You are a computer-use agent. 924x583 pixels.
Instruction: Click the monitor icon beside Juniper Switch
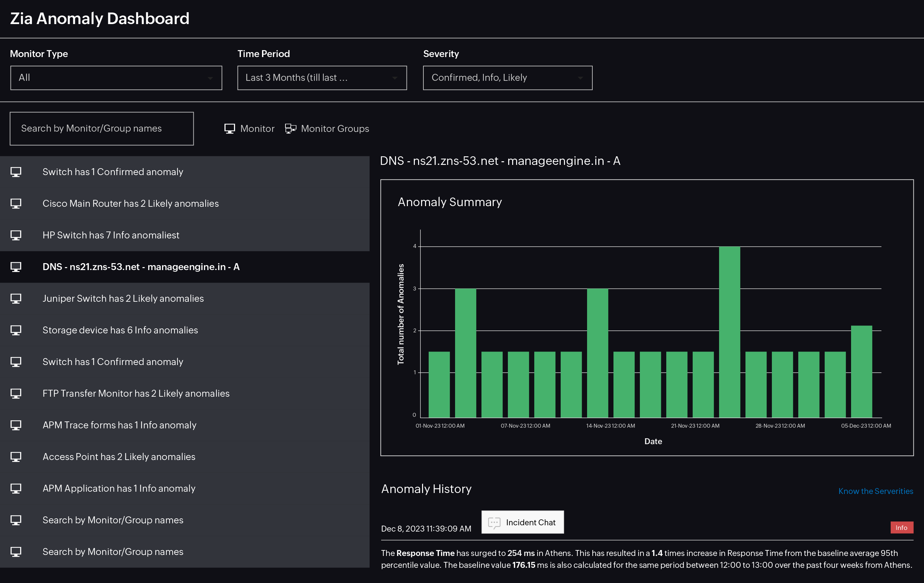(x=16, y=298)
